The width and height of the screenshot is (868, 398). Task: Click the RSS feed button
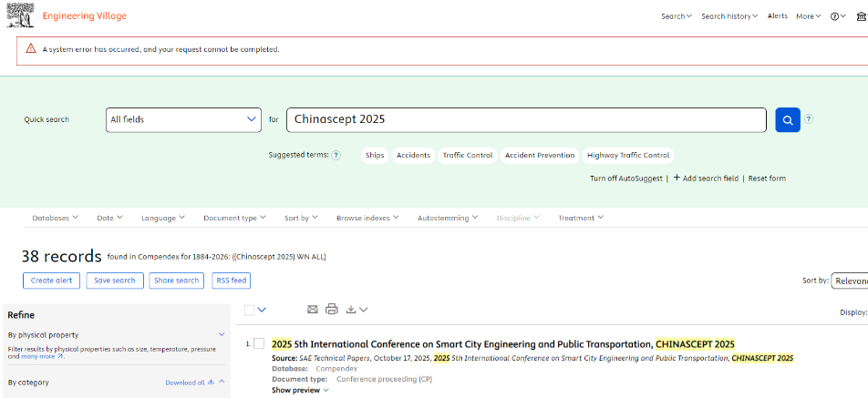(231, 281)
